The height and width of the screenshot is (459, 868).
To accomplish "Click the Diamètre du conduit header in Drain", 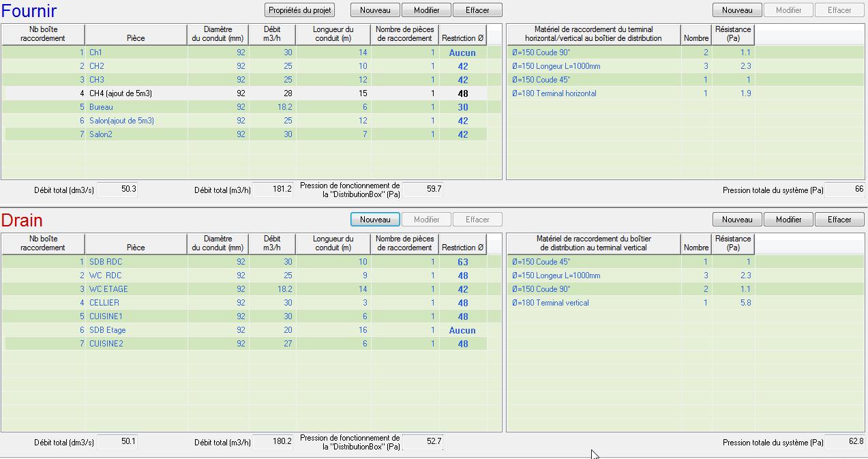I will (x=218, y=243).
